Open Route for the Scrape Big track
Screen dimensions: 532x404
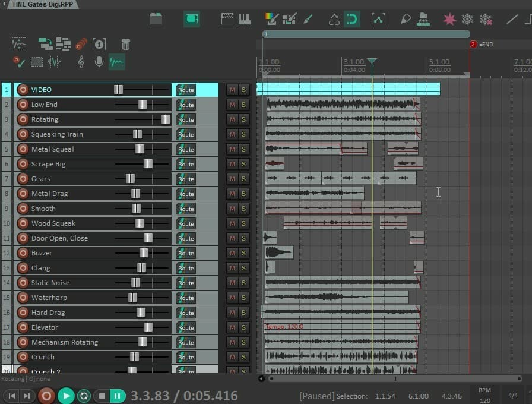coord(186,165)
